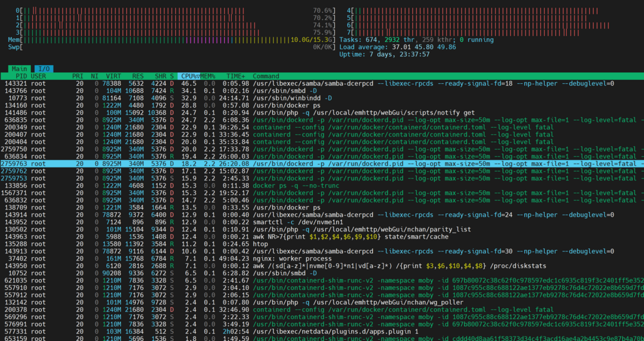
Task: Select the smartctl -c /dev/nvme1n1 row
Action: click(322, 222)
